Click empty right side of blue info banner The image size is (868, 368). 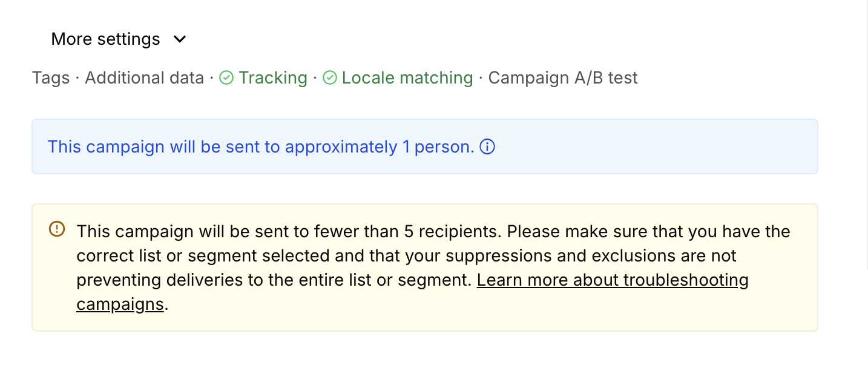666,147
